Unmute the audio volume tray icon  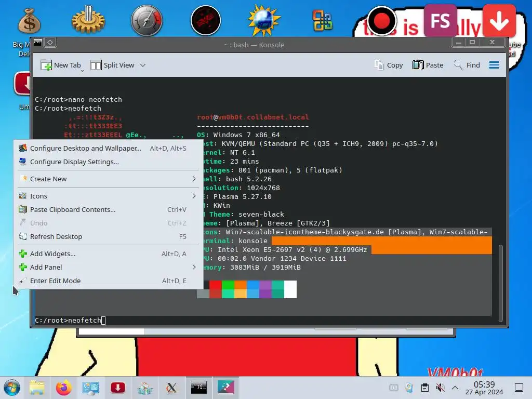click(441, 388)
